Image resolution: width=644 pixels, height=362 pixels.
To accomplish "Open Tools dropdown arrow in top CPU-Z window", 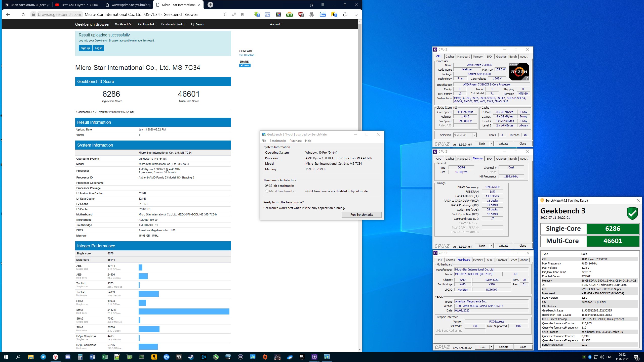I will click(491, 144).
